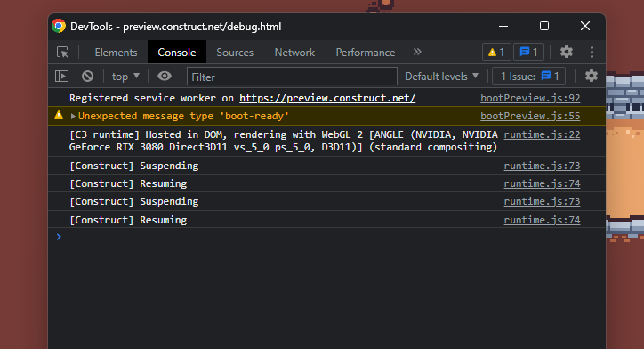Switch to the Performance tab

pyautogui.click(x=365, y=53)
